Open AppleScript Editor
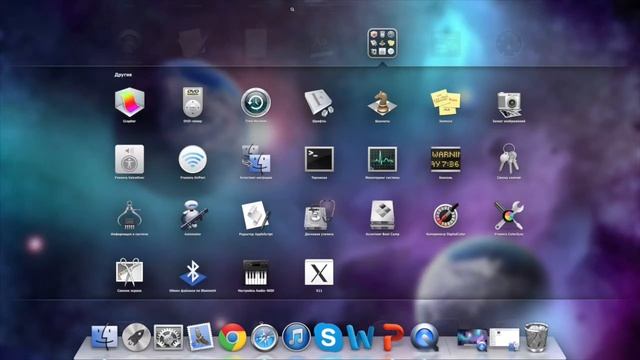 [x=256, y=216]
